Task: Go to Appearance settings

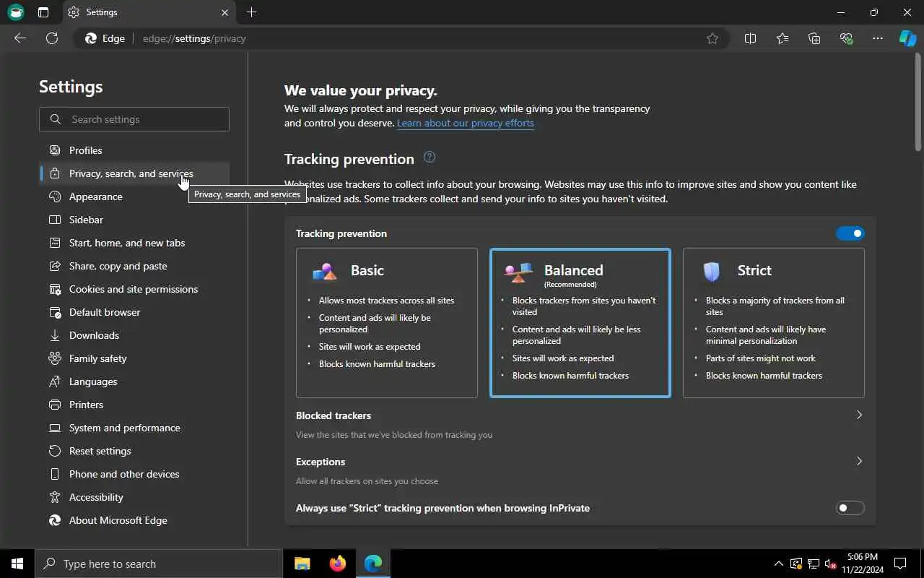Action: [x=134, y=197]
